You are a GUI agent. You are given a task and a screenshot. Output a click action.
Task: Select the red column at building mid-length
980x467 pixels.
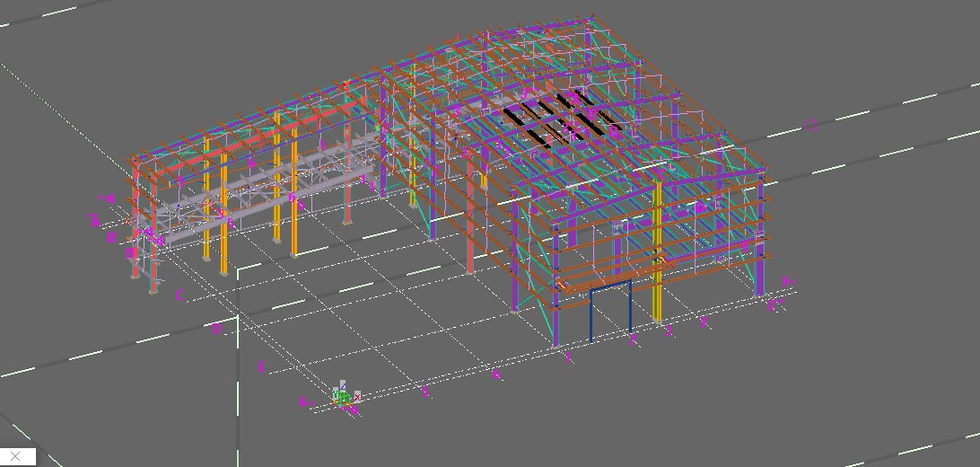[x=469, y=216]
